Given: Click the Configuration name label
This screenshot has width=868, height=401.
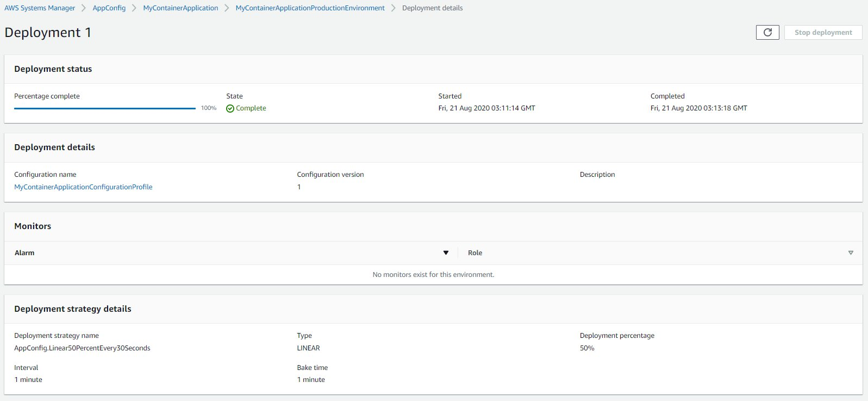Looking at the screenshot, I should click(x=45, y=174).
